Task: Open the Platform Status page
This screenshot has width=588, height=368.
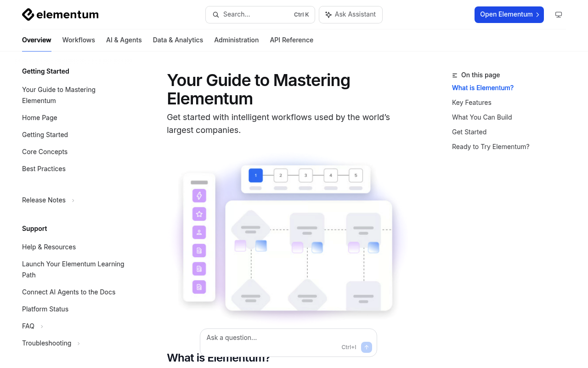Action: [x=45, y=309]
